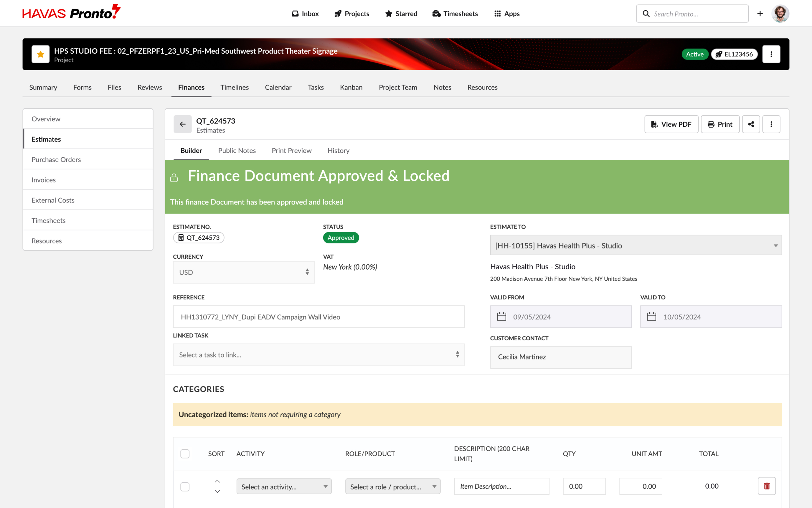
Task: Check the first line item checkbox
Action: coord(185,486)
